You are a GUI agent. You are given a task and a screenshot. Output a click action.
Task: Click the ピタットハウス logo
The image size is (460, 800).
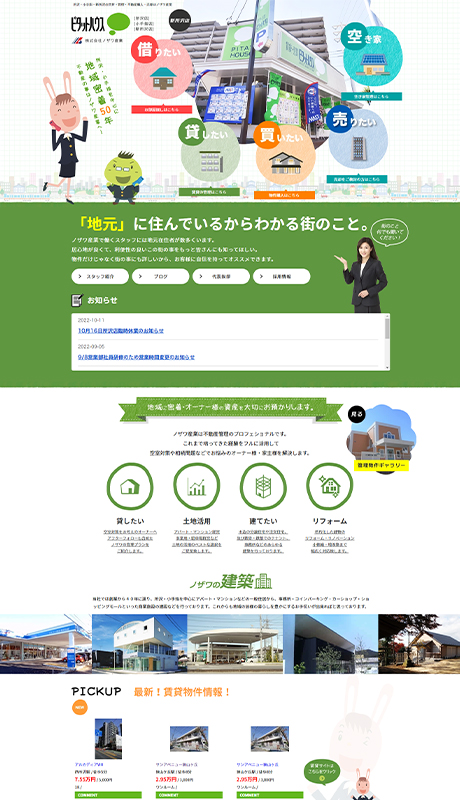100,24
